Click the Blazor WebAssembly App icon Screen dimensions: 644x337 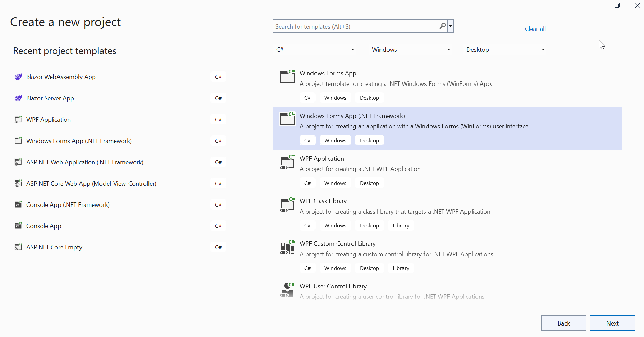tap(18, 77)
